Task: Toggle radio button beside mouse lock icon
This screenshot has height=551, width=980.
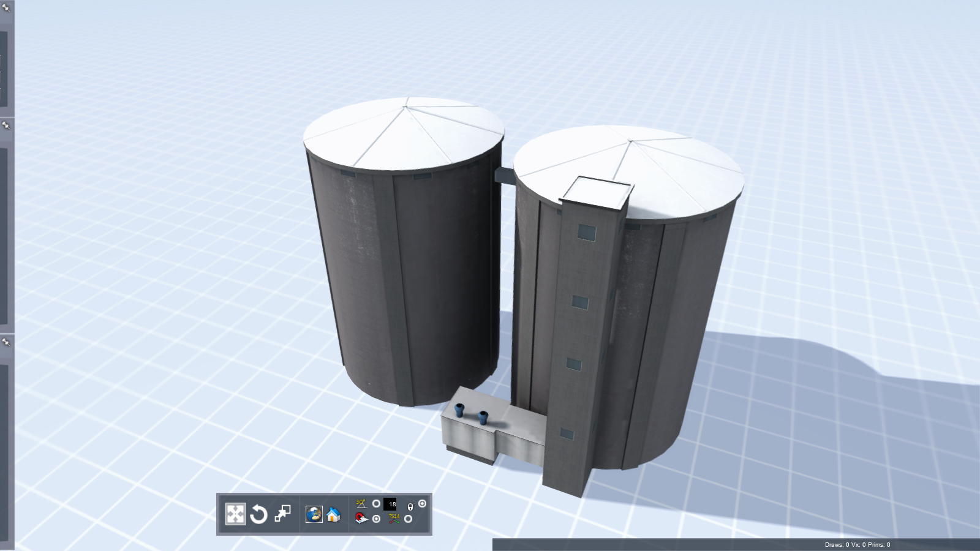Action: [x=422, y=504]
